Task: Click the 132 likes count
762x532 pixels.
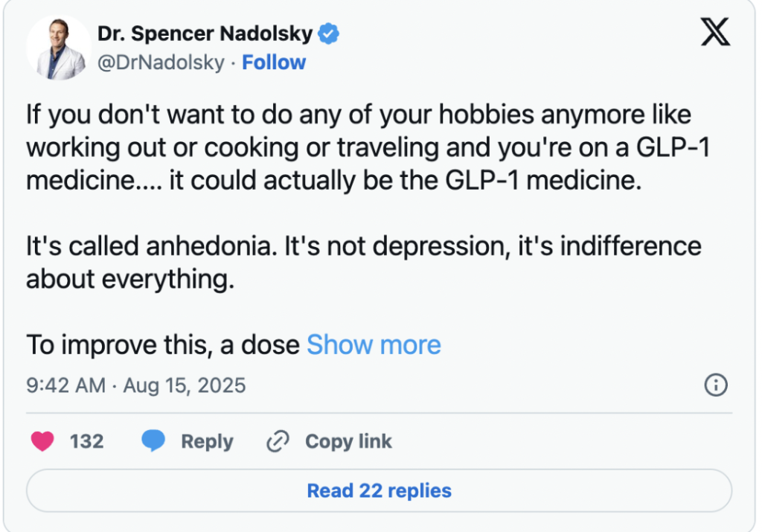Action: [86, 441]
